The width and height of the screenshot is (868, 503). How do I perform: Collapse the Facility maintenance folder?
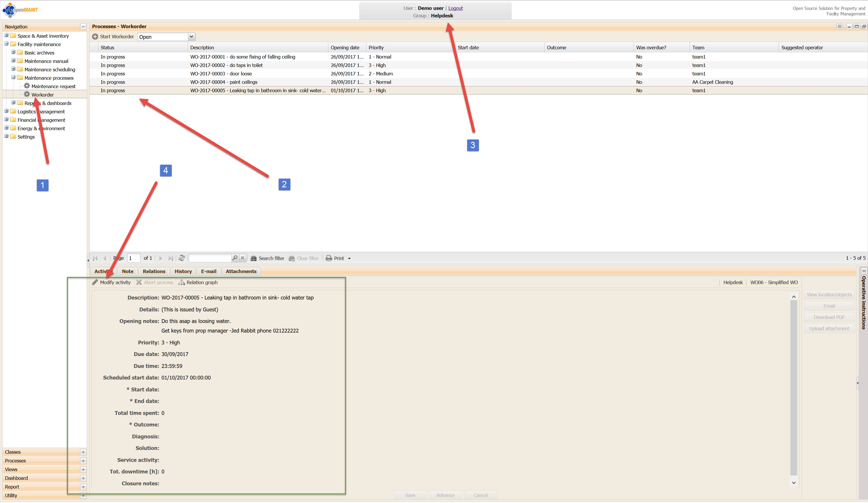[6, 44]
